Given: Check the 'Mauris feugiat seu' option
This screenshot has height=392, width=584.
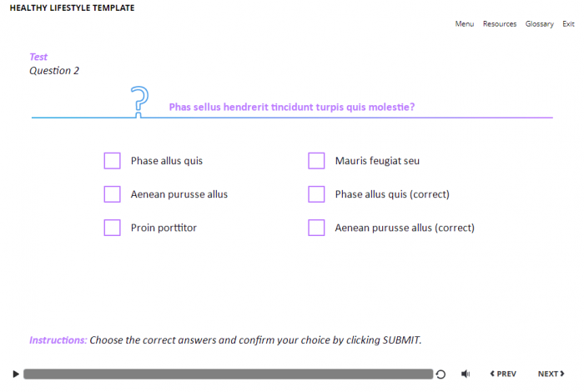Looking at the screenshot, I should (x=316, y=161).
